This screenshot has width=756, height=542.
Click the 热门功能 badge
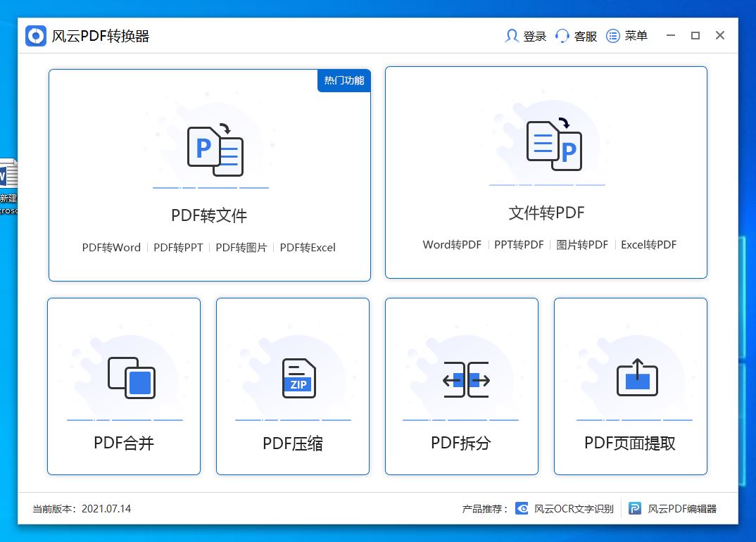pyautogui.click(x=343, y=81)
